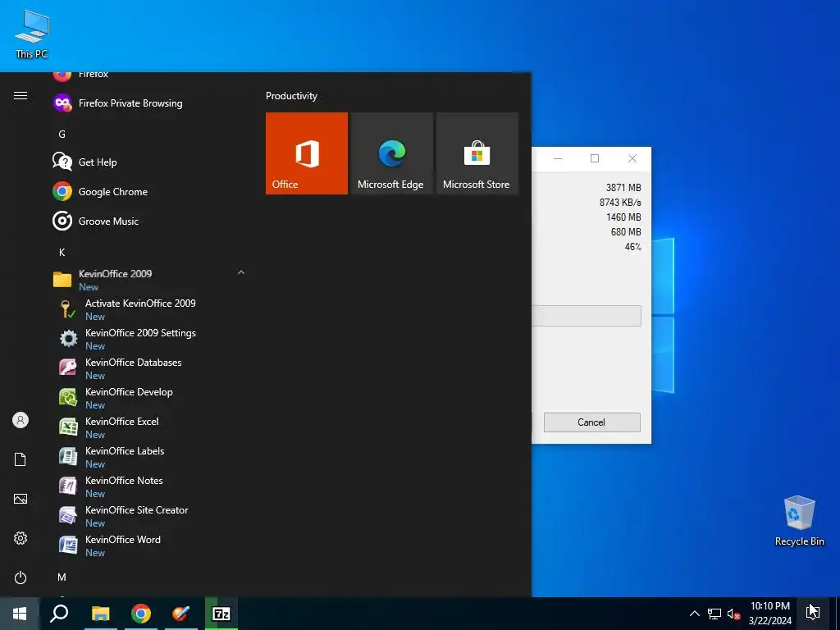This screenshot has width=840, height=630.
Task: Select Recycle Bin desktop icon
Action: pyautogui.click(x=799, y=521)
